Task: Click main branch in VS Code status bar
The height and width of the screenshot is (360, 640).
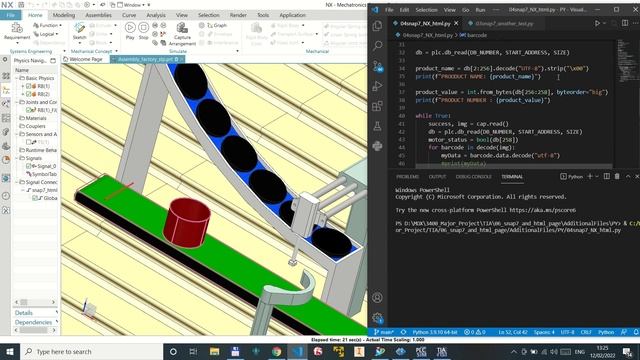Action: [x=384, y=332]
